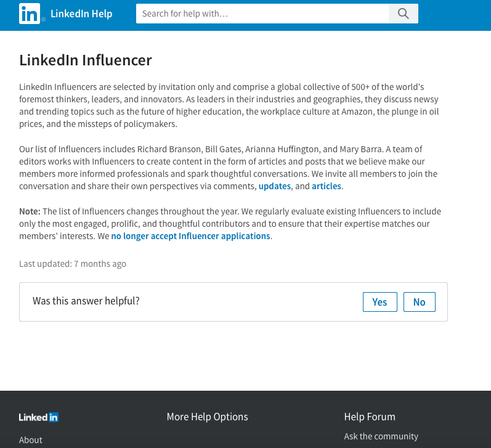Open the About footer link
This screenshot has width=491, height=448.
tap(30, 440)
